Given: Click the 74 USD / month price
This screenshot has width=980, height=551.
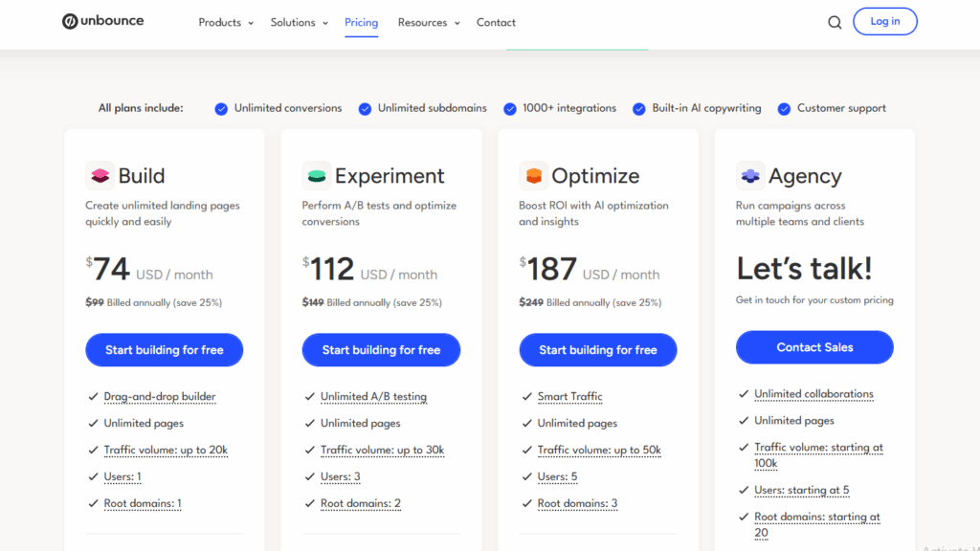Looking at the screenshot, I should (x=149, y=270).
